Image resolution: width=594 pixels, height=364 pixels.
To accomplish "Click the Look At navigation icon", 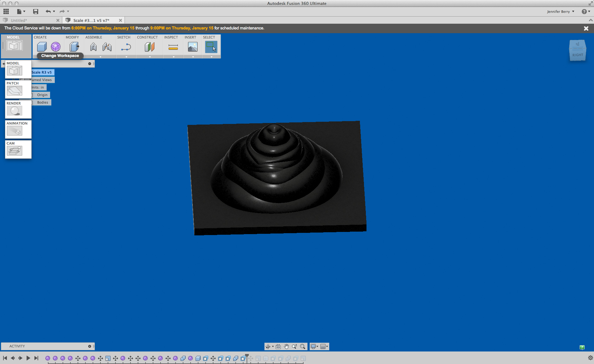I will [x=278, y=346].
